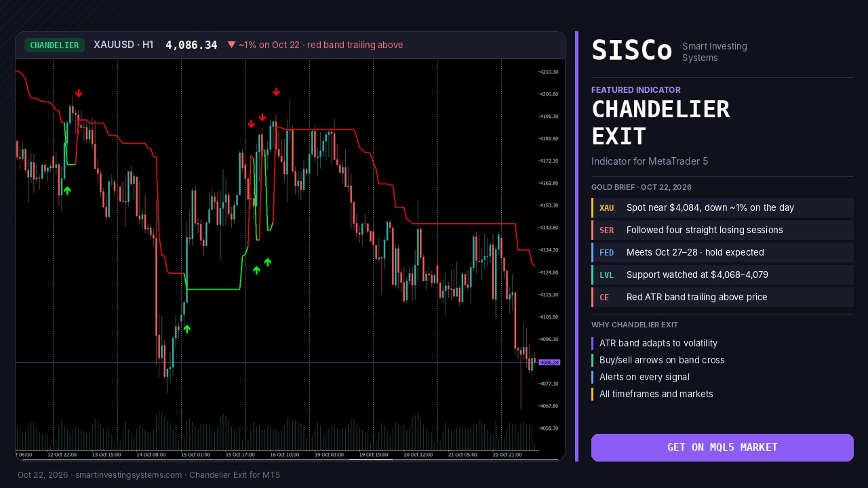Select the LVL row showing support at $4,068–4,079
Screen dimensions: 868x488
[722, 275]
